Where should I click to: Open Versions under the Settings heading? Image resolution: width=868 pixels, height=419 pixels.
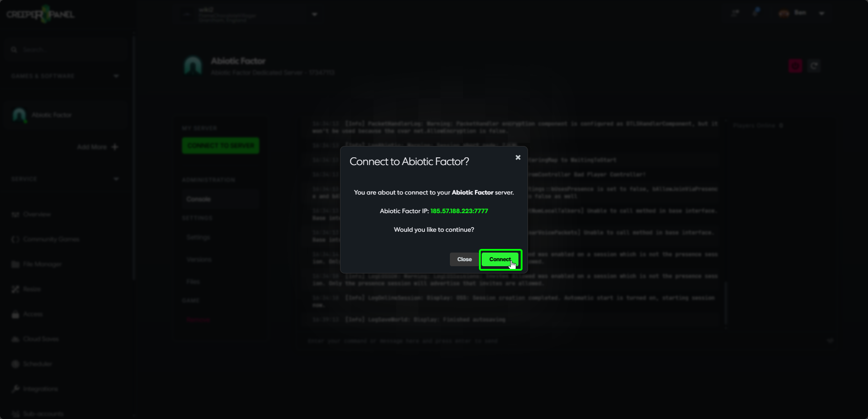point(199,259)
